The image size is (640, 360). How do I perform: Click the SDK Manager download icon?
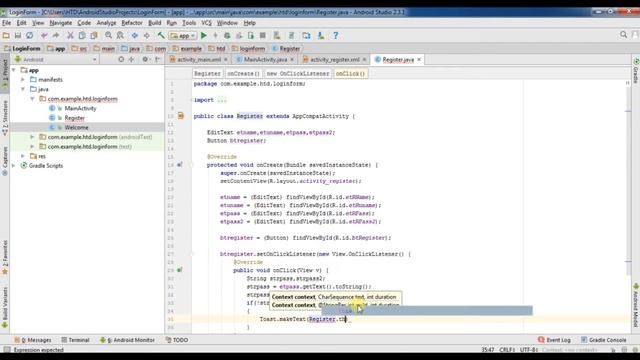[x=321, y=36]
